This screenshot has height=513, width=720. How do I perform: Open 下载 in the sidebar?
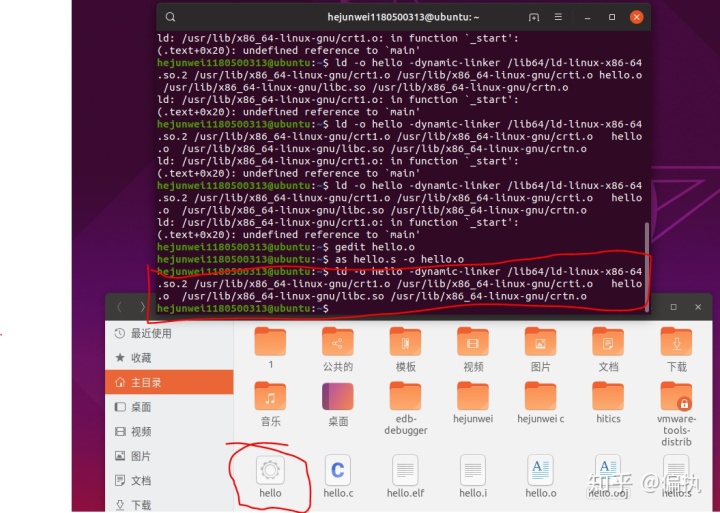[169, 504]
